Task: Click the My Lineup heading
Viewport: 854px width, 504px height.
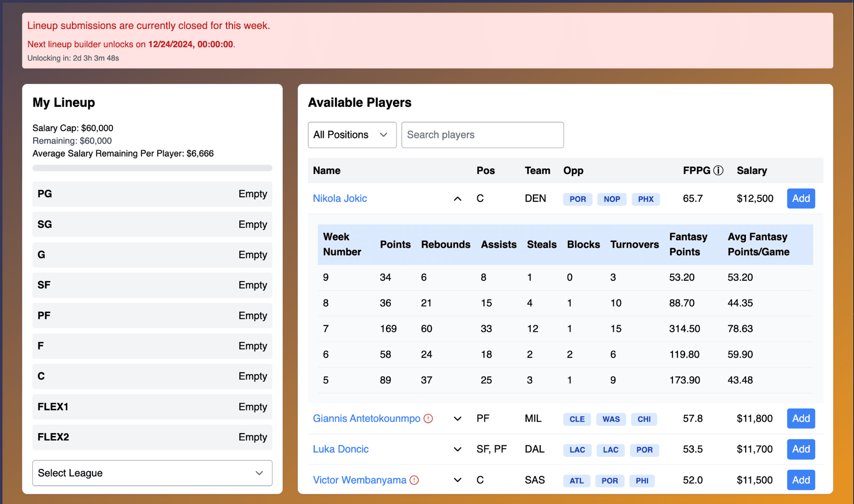Action: coord(64,102)
